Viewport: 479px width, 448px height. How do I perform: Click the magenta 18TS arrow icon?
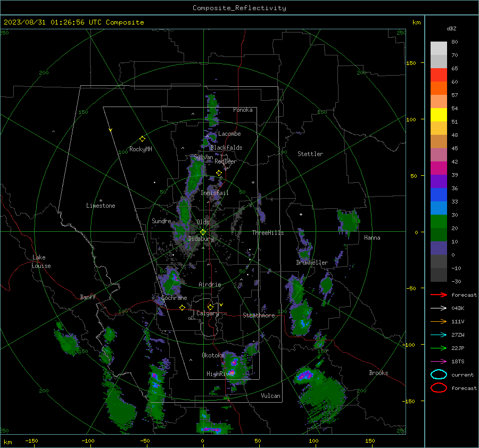(439, 362)
